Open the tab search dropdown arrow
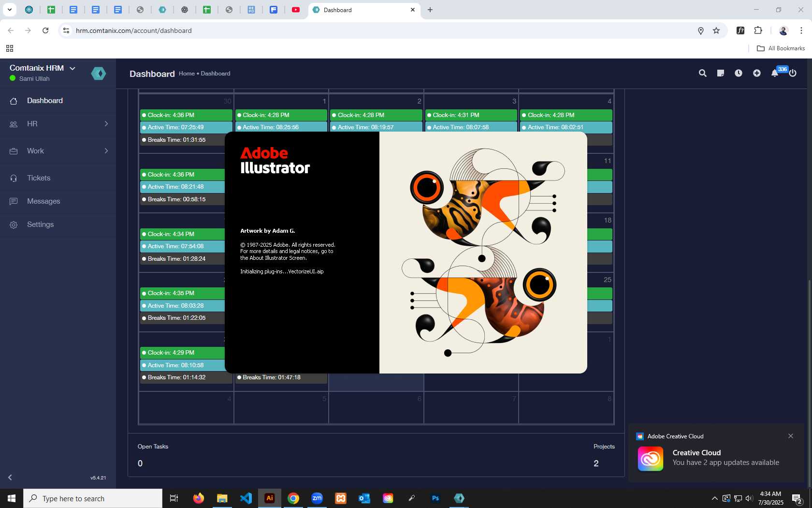Screen dimensions: 812x508 10,10
